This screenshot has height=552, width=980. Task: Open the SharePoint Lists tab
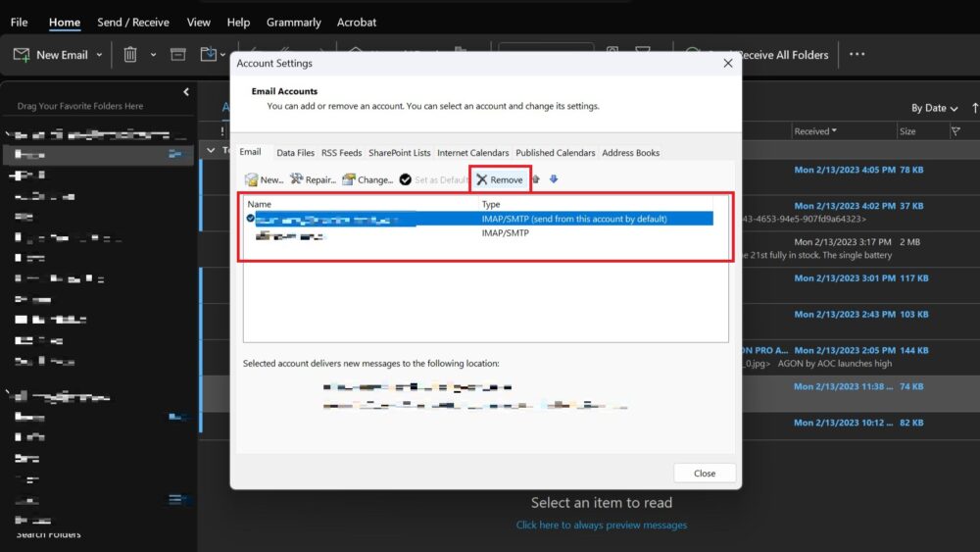pos(400,153)
